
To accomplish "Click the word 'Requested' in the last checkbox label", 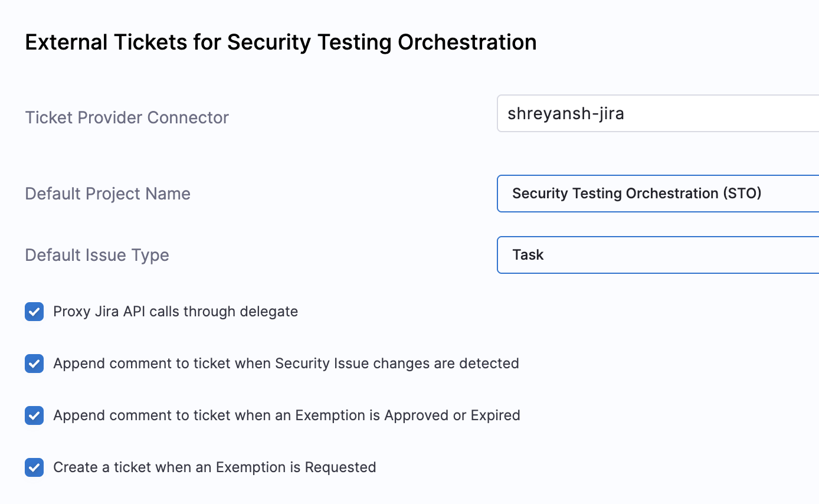I will click(x=340, y=467).
